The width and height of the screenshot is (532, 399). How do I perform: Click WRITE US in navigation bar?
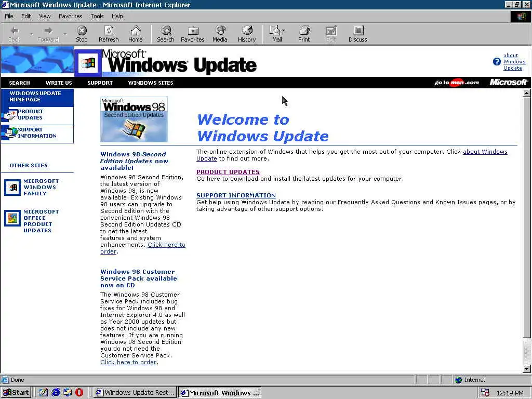point(59,83)
